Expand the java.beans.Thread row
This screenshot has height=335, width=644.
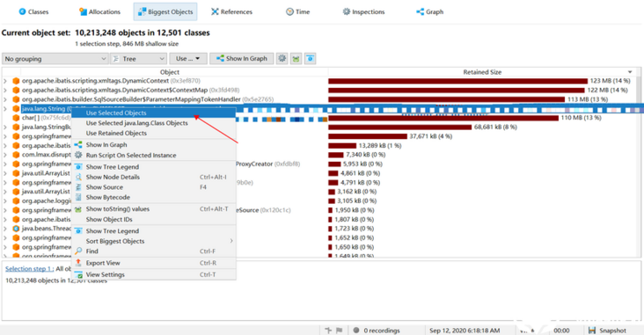[5, 229]
